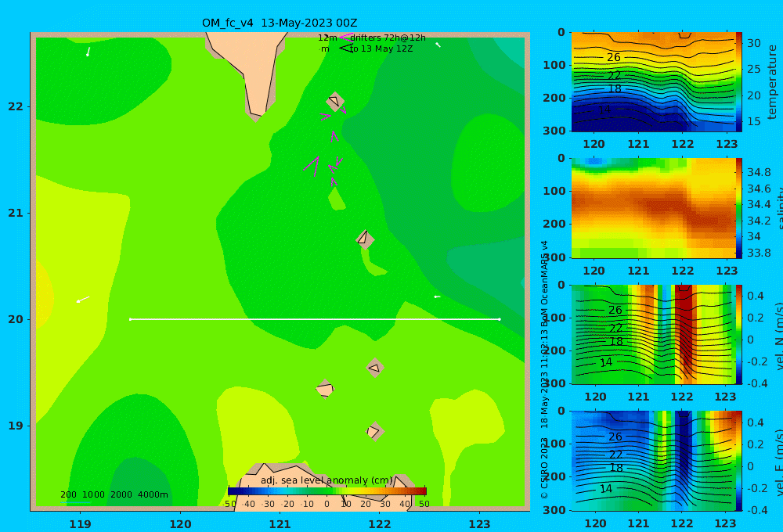Viewport: 783px width, 532px height.
Task: Click the longitude '121' label below the main map
Action: click(x=280, y=524)
